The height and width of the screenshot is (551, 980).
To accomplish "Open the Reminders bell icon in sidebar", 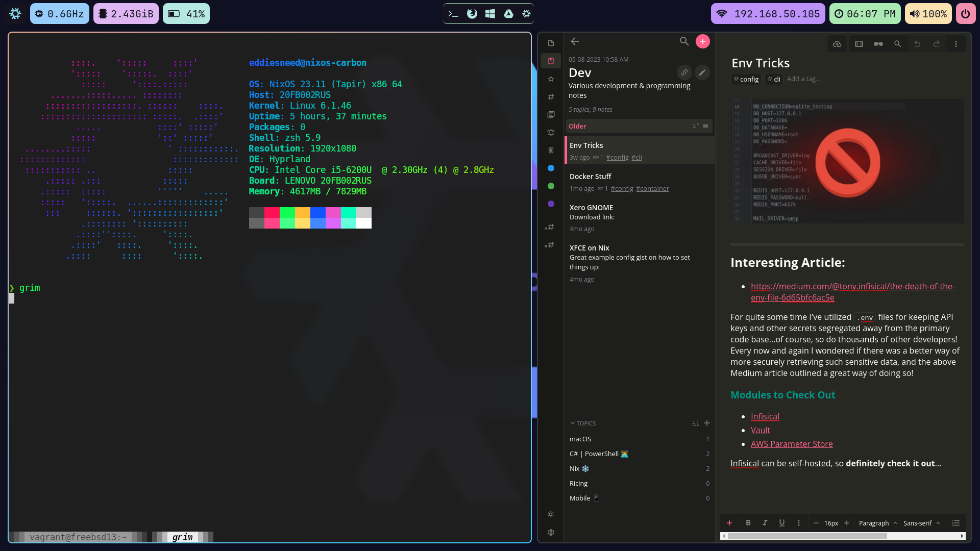I will pyautogui.click(x=551, y=133).
